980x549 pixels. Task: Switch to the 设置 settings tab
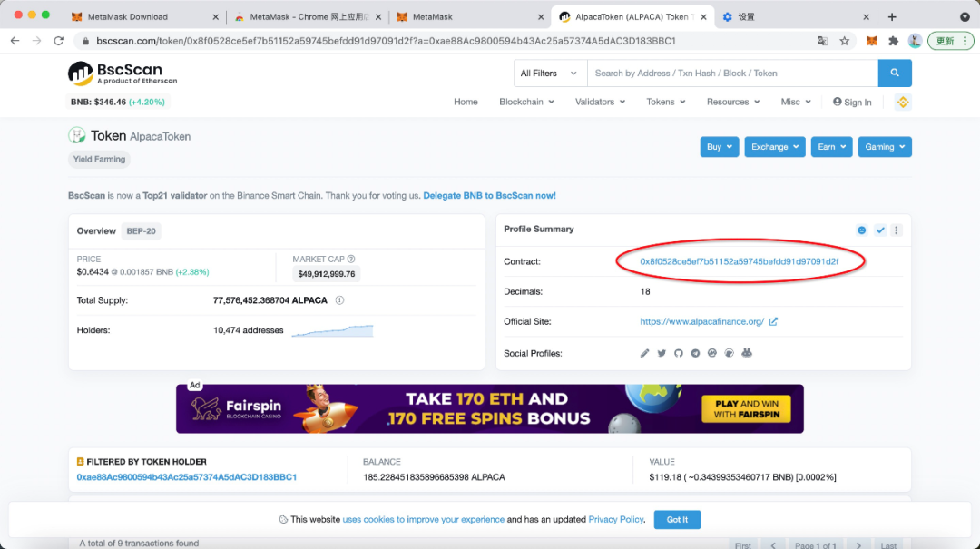coord(794,17)
